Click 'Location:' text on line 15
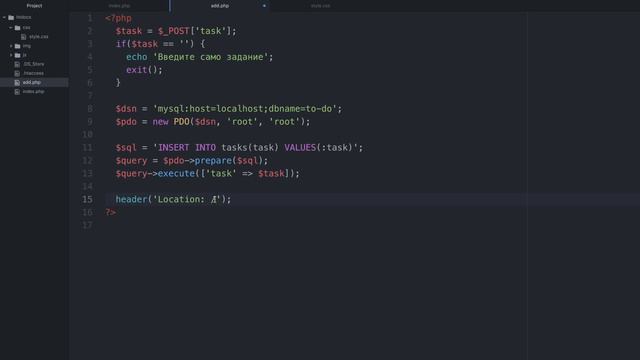The image size is (640, 360). 182,200
